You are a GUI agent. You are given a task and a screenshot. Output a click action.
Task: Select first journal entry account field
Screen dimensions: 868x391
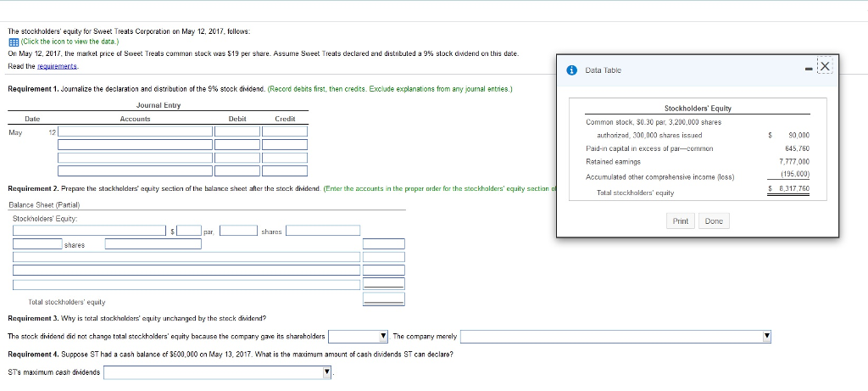[x=135, y=131]
